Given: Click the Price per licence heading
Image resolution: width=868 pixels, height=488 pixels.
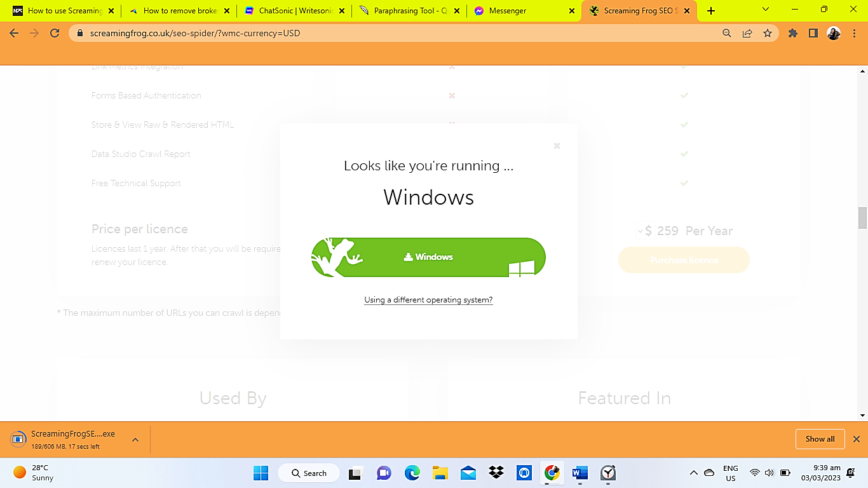Looking at the screenshot, I should pyautogui.click(x=140, y=229).
